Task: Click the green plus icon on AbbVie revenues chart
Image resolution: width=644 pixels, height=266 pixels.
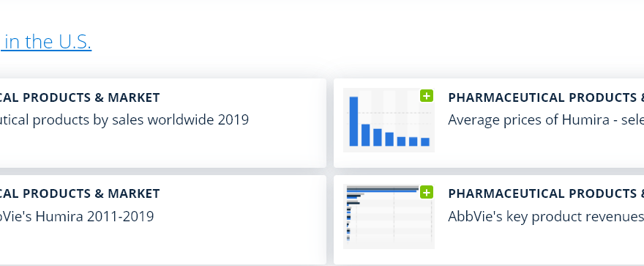Action: click(x=427, y=192)
